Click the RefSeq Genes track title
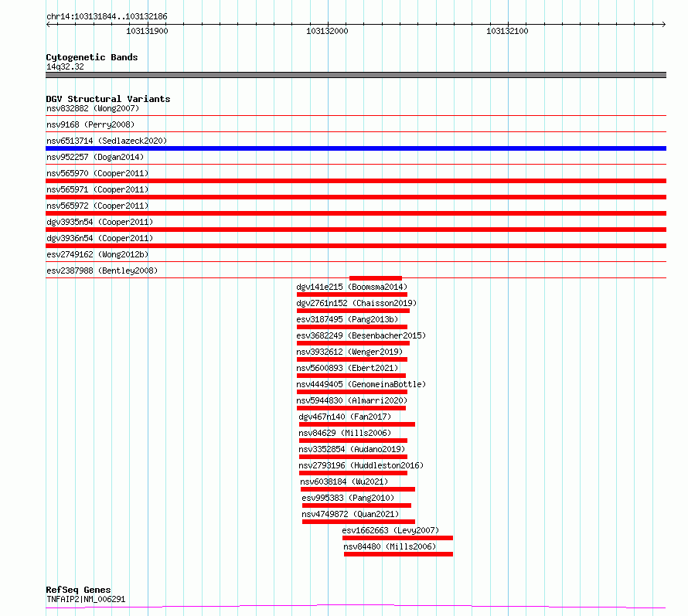 pyautogui.click(x=78, y=590)
